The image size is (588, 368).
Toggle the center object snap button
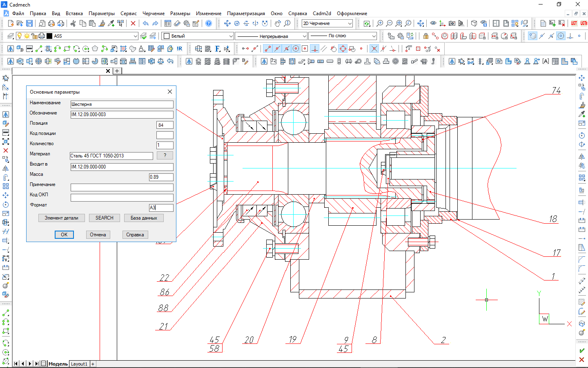296,49
